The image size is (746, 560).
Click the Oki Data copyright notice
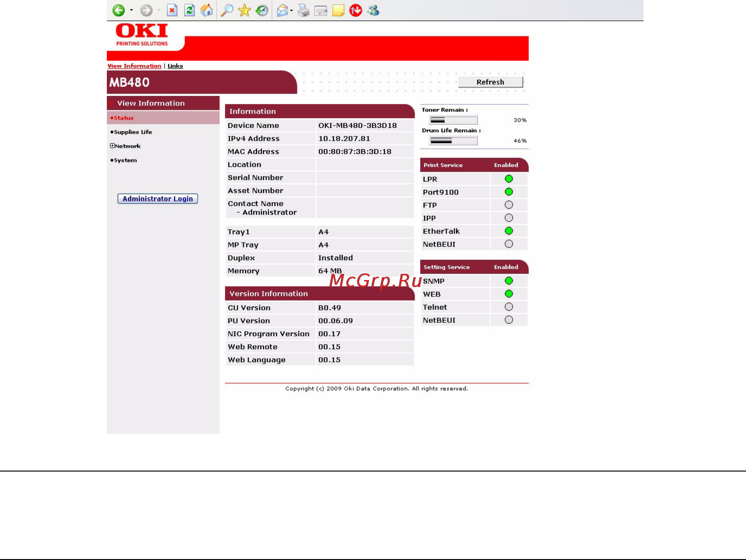pos(377,389)
